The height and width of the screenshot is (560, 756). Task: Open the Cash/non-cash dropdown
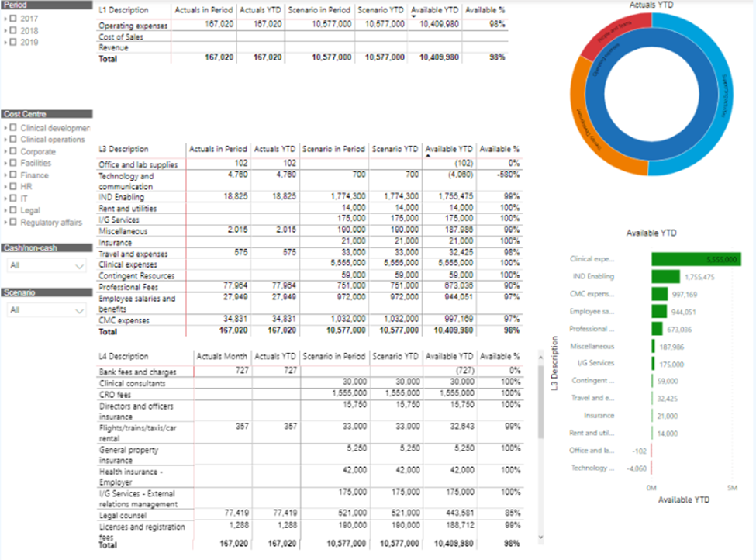pyautogui.click(x=46, y=266)
